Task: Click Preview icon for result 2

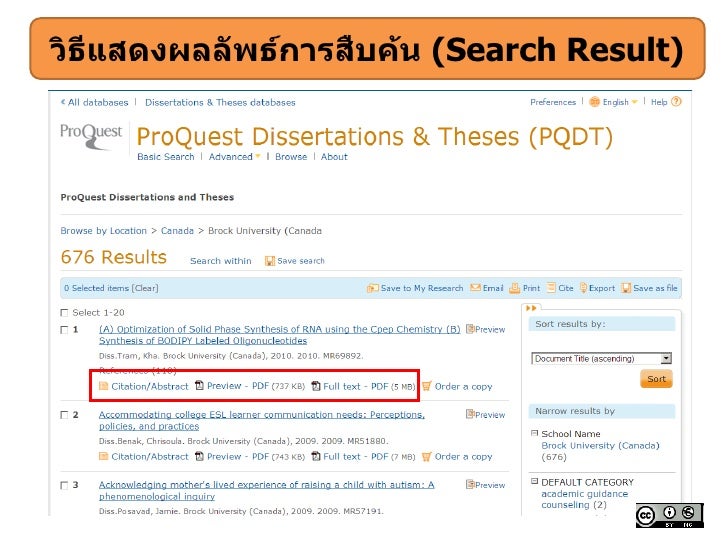Action: 470,414
